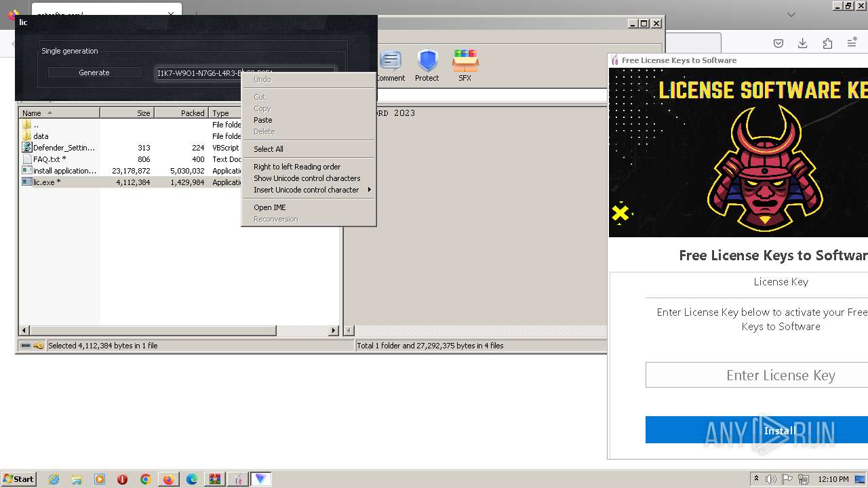Open Google Chrome from the taskbar
Viewport: 868px width, 488px height.
click(x=145, y=479)
